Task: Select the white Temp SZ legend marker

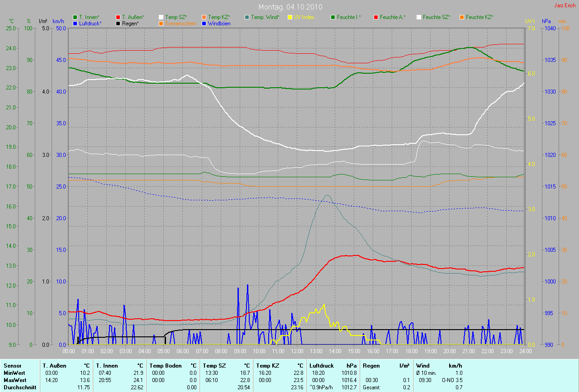Action: click(x=161, y=17)
